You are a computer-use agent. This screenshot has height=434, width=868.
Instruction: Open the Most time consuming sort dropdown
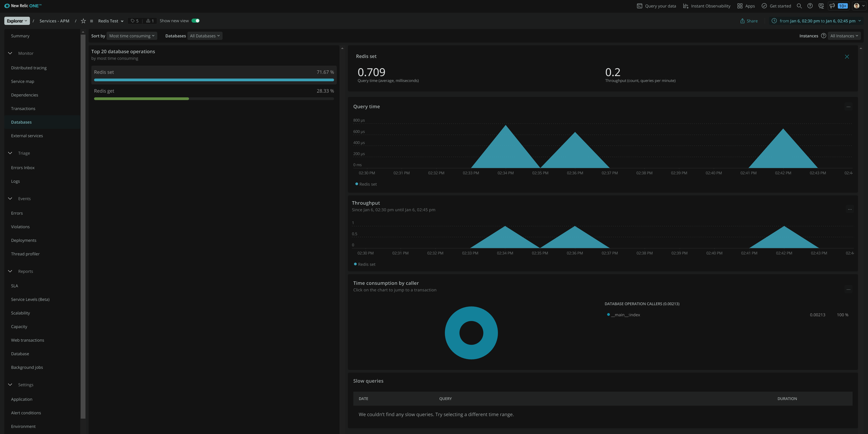(132, 36)
